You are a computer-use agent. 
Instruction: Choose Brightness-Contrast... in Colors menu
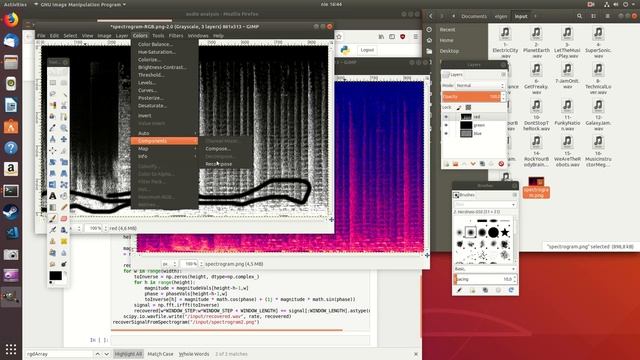tap(162, 67)
